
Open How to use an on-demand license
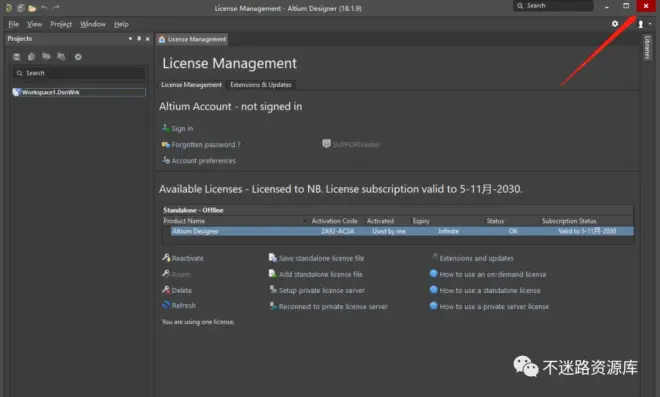[x=493, y=274]
